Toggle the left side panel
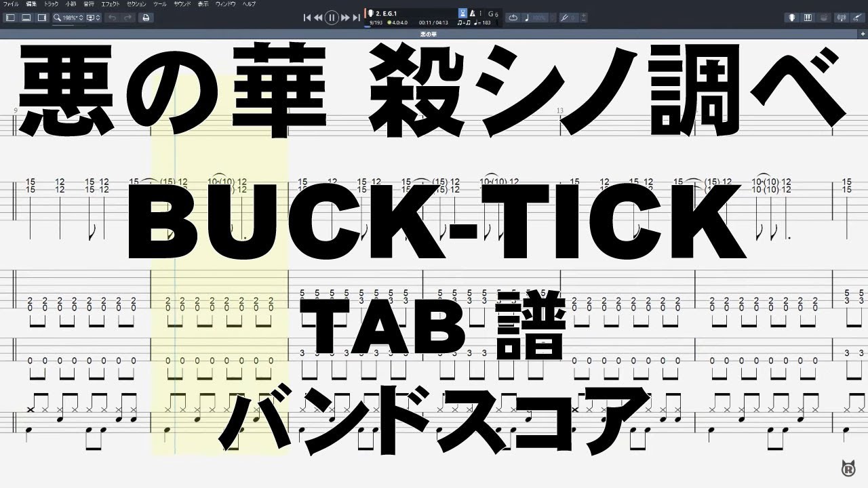This screenshot has height=488, width=868. pyautogui.click(x=10, y=18)
